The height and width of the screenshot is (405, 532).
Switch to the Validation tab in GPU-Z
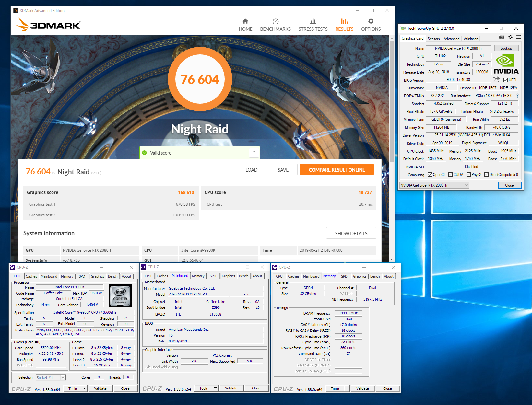[471, 39]
